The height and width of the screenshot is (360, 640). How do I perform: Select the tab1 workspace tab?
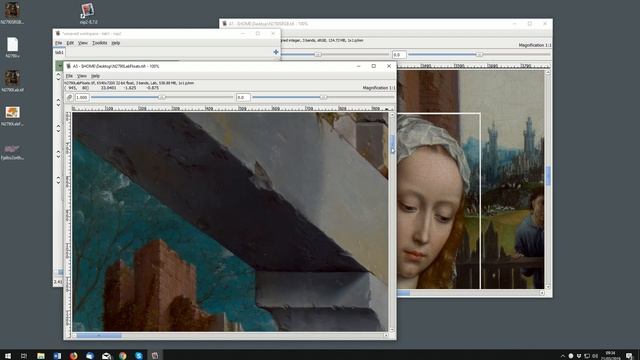(59, 53)
